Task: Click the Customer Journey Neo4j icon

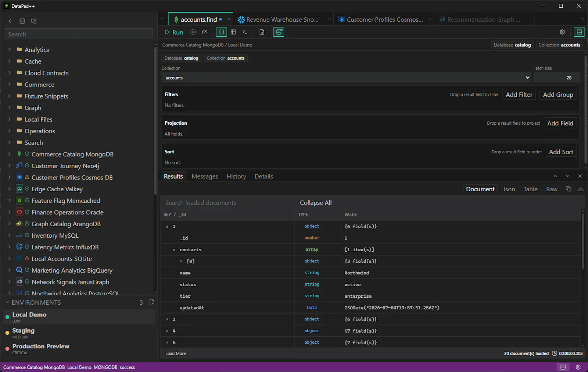Action: pyautogui.click(x=19, y=166)
